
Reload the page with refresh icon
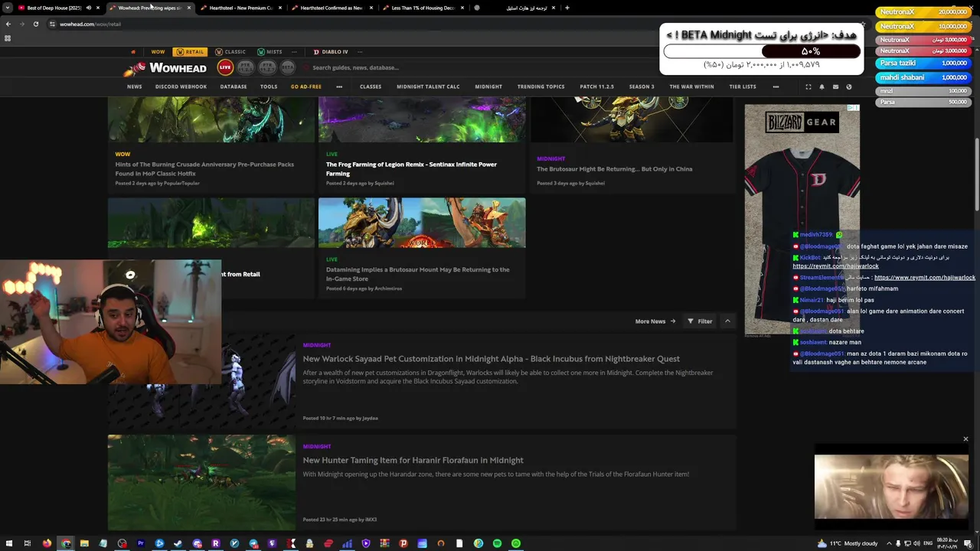[x=35, y=24]
